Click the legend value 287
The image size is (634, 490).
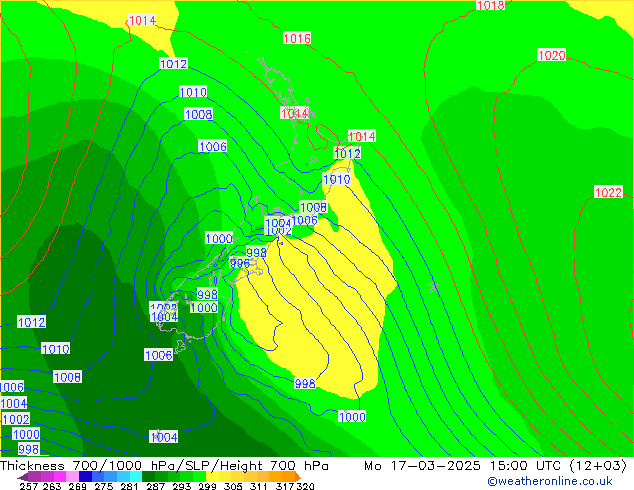pyautogui.click(x=155, y=486)
